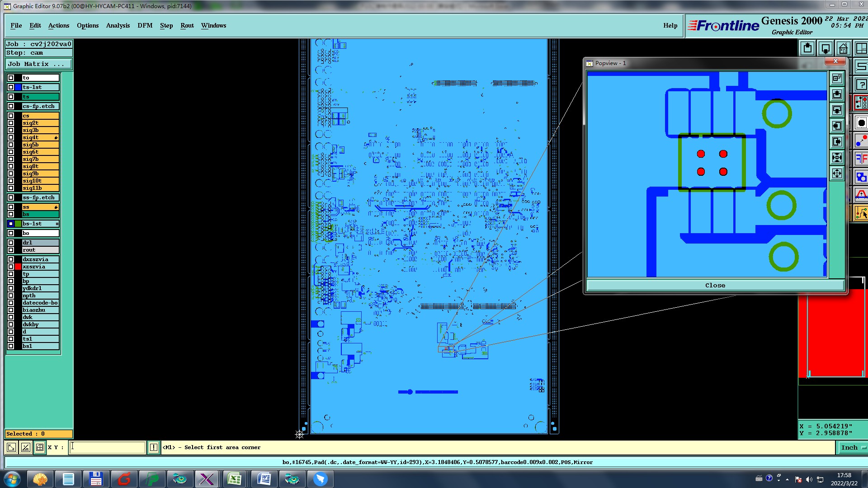
Task: Click the pan-left icon in Popview toolbar
Action: pyautogui.click(x=837, y=126)
